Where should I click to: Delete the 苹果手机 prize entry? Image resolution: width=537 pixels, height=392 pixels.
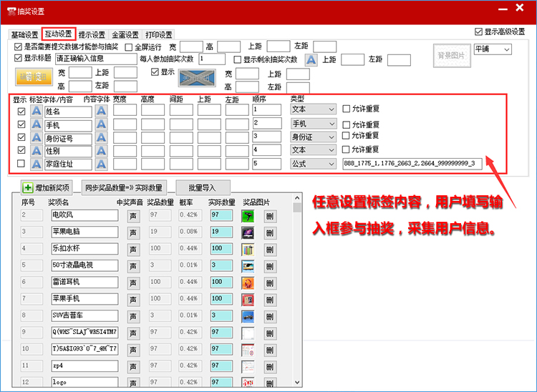tap(270, 299)
